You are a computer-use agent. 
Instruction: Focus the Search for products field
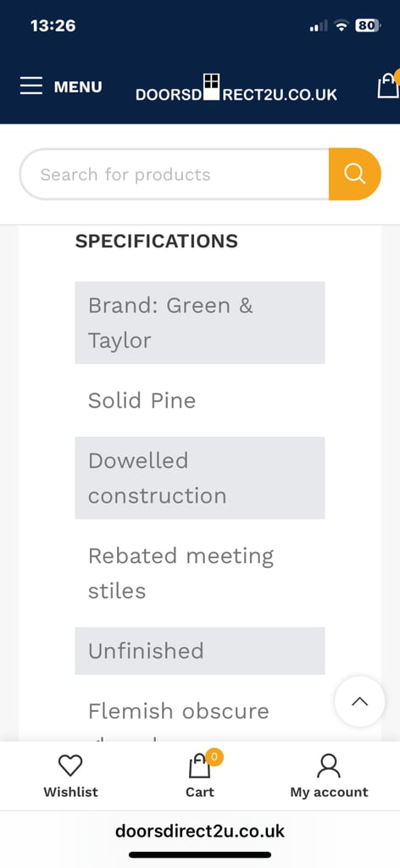pos(175,174)
